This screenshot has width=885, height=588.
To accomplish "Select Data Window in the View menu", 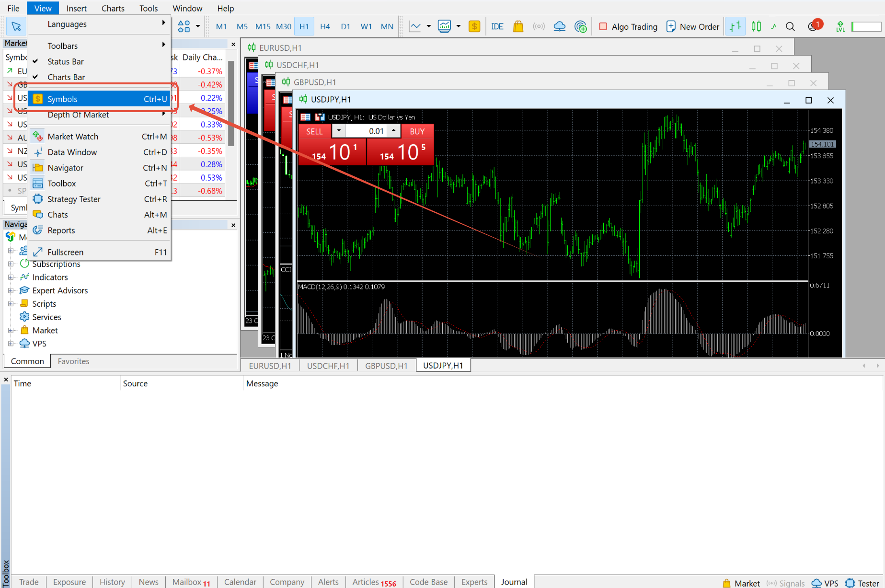I will point(100,152).
